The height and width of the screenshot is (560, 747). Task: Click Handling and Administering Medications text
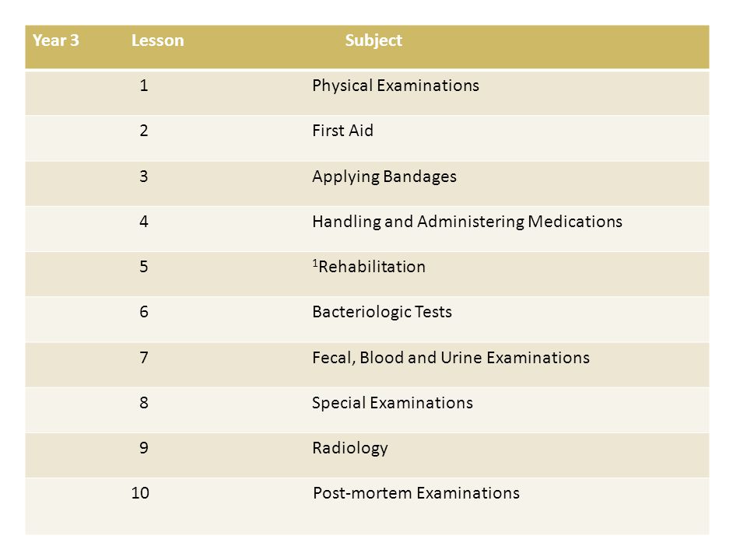point(467,222)
